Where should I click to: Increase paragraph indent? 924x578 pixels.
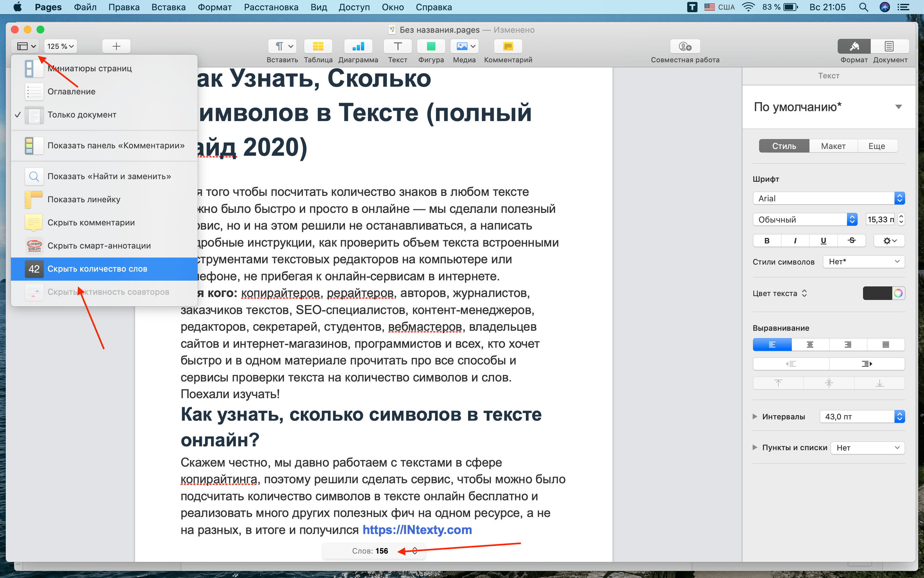click(x=867, y=363)
